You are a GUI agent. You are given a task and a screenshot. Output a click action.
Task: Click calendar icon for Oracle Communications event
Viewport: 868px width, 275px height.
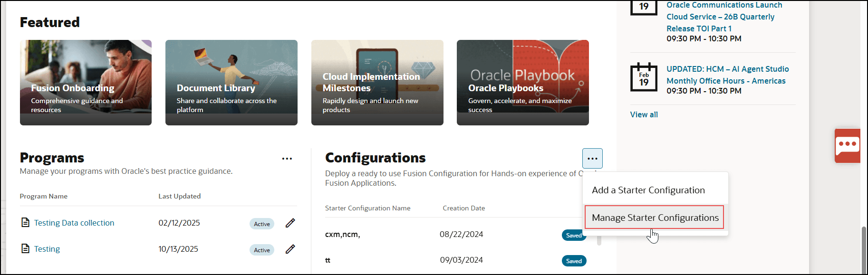[x=644, y=8]
